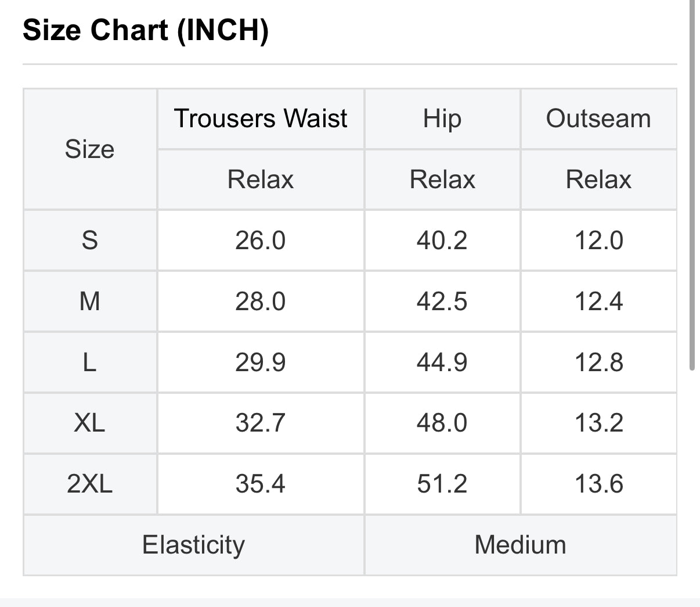
Task: Click the vertical scrollbar on the right edge
Action: [692, 186]
